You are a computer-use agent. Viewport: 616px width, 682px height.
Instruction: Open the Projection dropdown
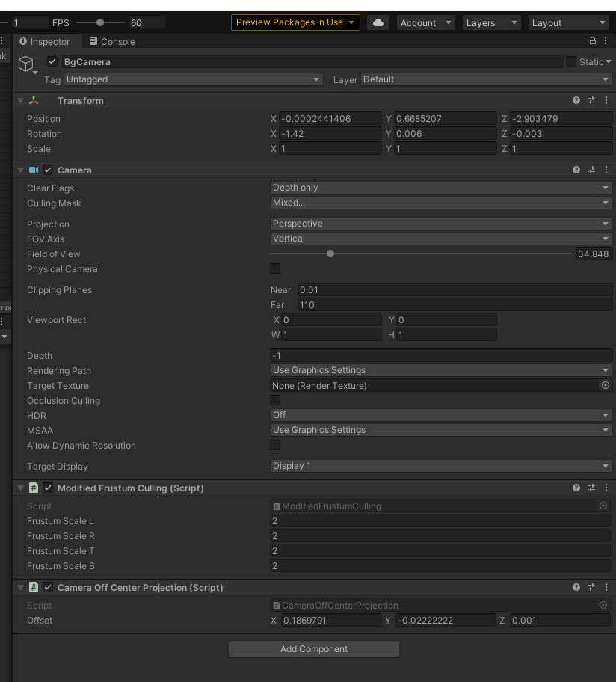(441, 224)
